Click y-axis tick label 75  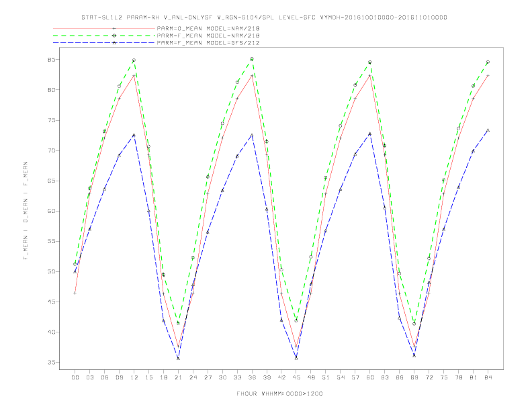click(x=52, y=120)
